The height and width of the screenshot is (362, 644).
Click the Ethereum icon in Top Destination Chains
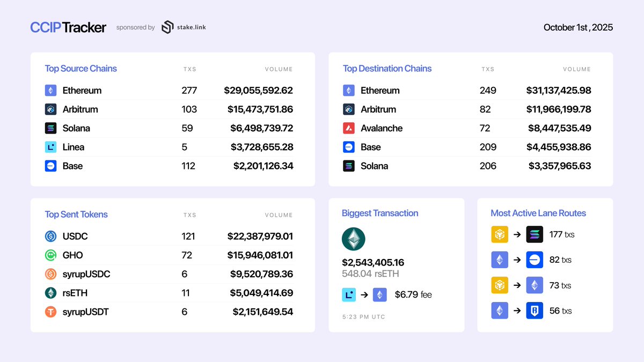[349, 91]
